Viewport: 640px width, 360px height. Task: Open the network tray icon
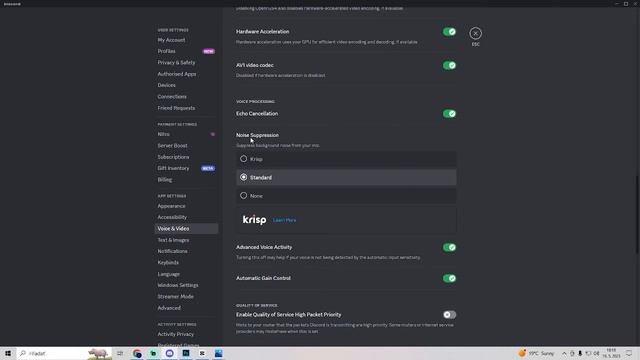588,353
